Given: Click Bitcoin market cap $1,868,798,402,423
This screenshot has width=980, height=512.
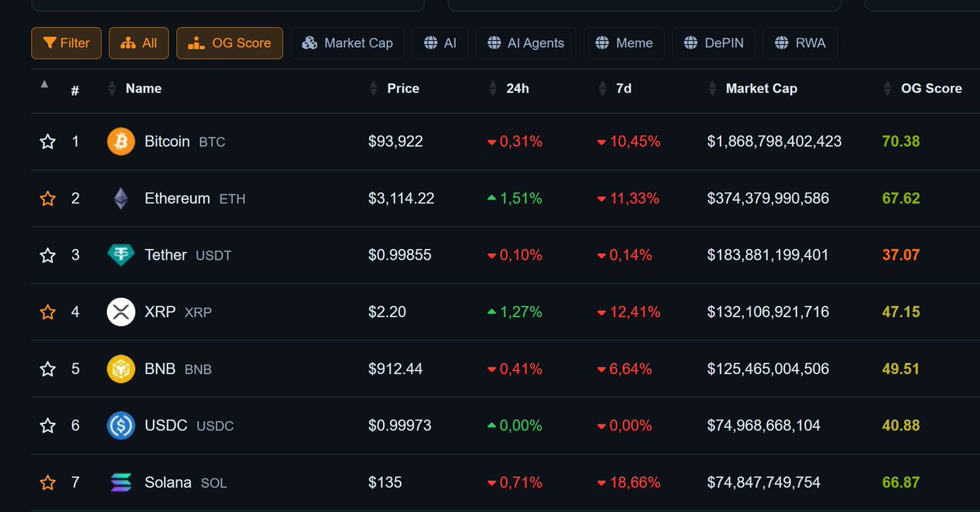Looking at the screenshot, I should pyautogui.click(x=775, y=141).
